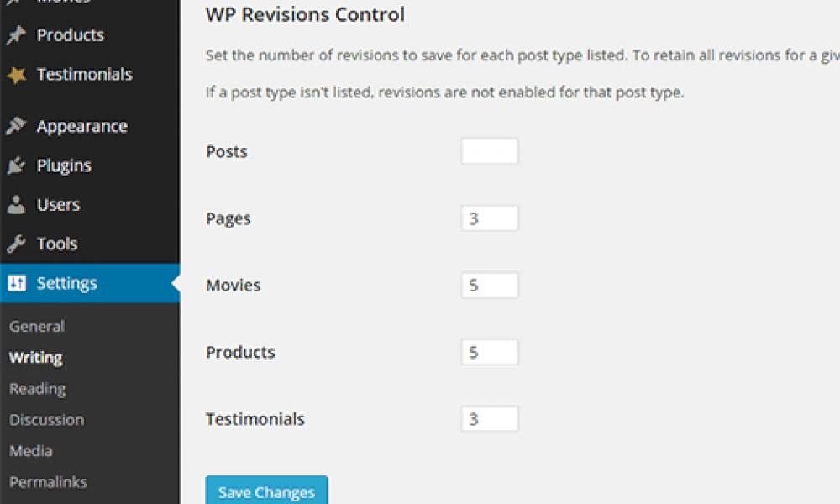This screenshot has height=504, width=840.
Task: Click the Pages revisions number field
Action: [490, 218]
